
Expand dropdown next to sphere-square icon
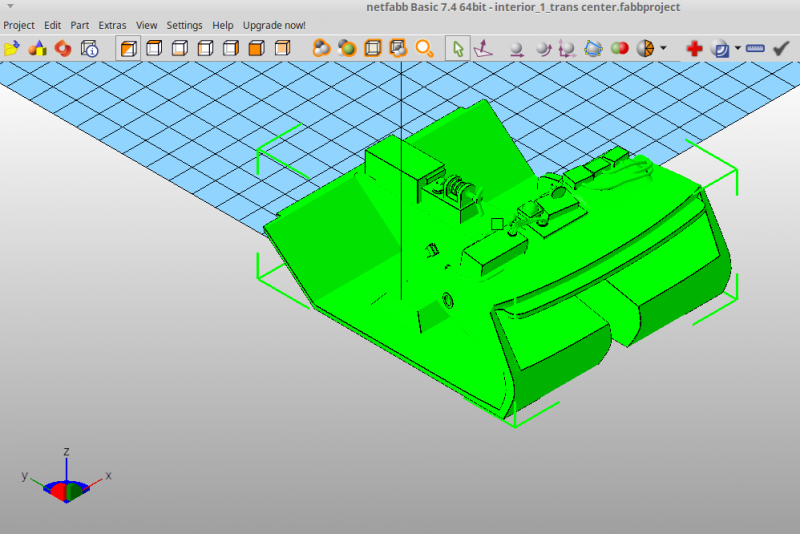[x=738, y=48]
